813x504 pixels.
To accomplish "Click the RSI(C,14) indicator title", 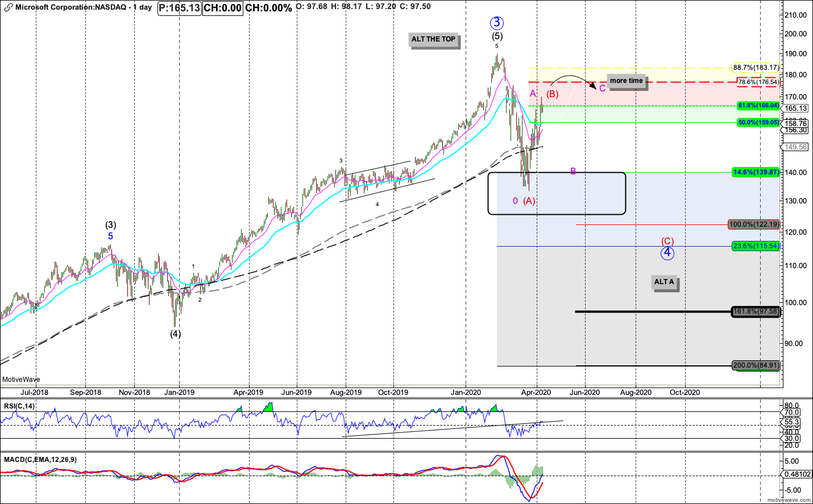I will click(x=19, y=406).
